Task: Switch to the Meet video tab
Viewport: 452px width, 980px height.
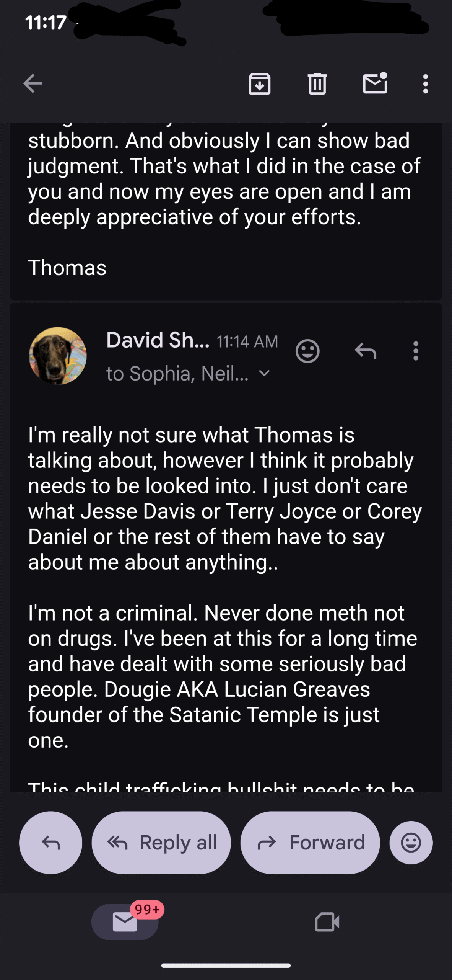Action: (327, 922)
